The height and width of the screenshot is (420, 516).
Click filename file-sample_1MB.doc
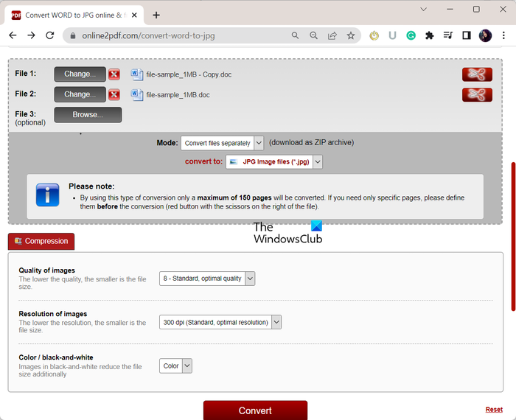pos(178,95)
